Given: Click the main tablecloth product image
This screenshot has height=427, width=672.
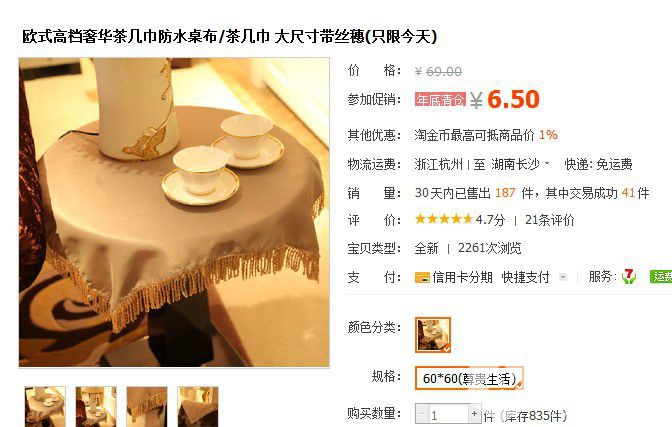Looking at the screenshot, I should [x=174, y=213].
